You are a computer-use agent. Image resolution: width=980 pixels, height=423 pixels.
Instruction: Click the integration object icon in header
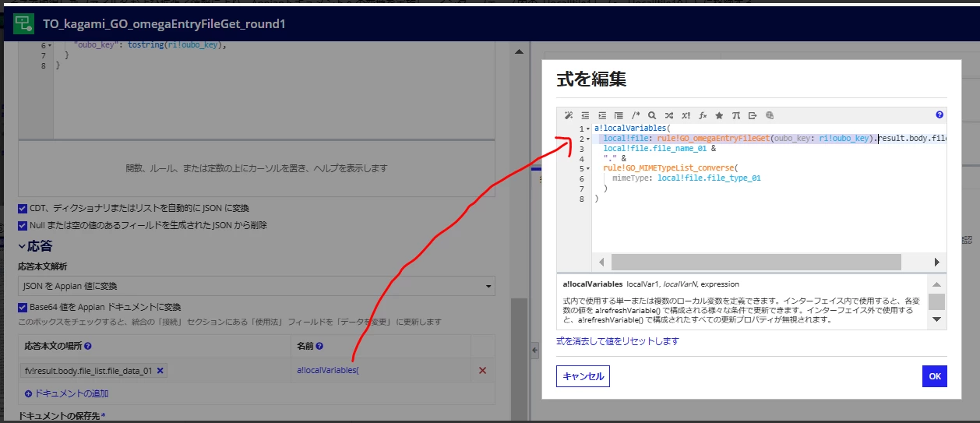pos(23,23)
